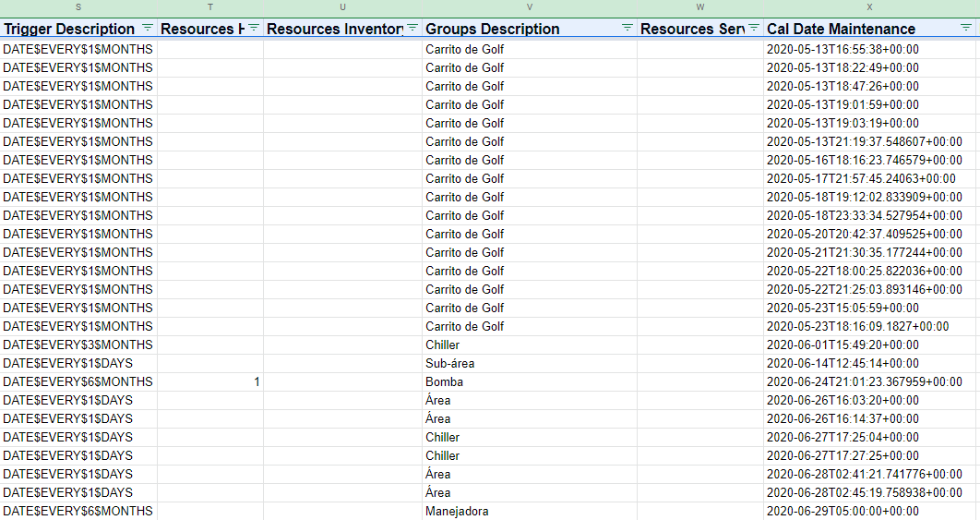This screenshot has height=520, width=980.
Task: Click the 2020-06-29T05:00:00+00:00 date cell
Action: [843, 511]
